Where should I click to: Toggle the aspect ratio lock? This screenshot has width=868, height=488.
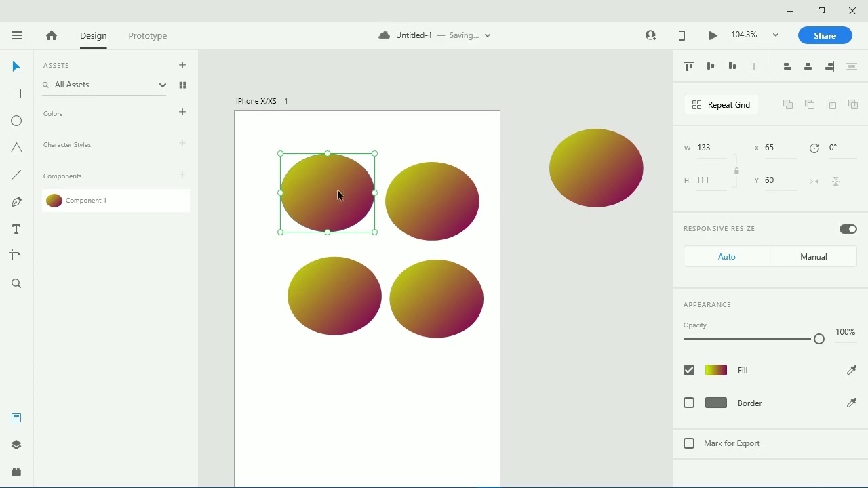[x=736, y=170]
